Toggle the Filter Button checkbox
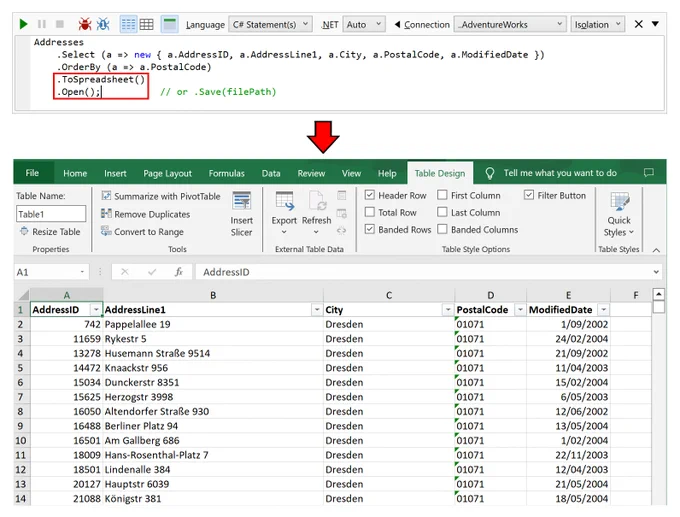Image resolution: width=680 pixels, height=517 pixels. pyautogui.click(x=529, y=195)
